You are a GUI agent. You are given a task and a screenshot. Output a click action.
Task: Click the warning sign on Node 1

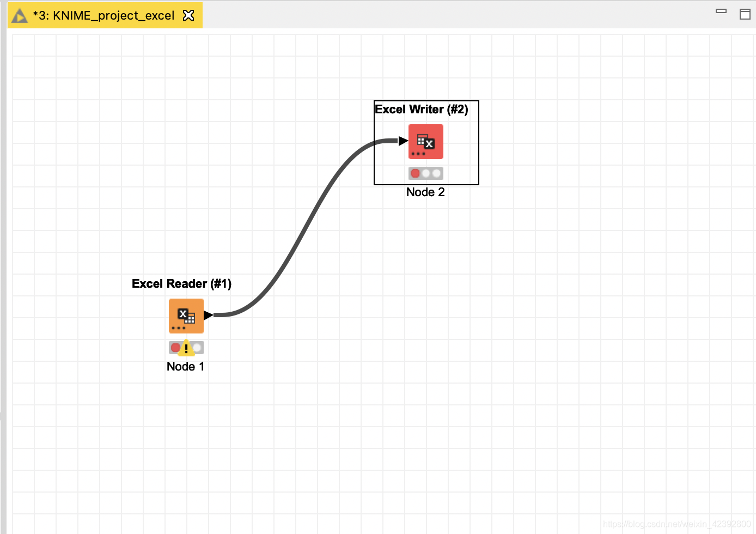point(186,348)
